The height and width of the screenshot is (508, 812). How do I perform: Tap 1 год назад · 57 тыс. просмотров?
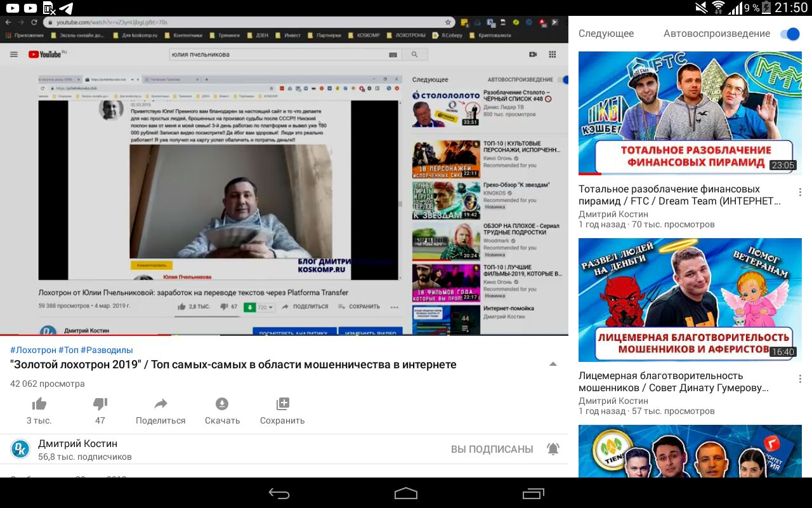click(x=646, y=411)
